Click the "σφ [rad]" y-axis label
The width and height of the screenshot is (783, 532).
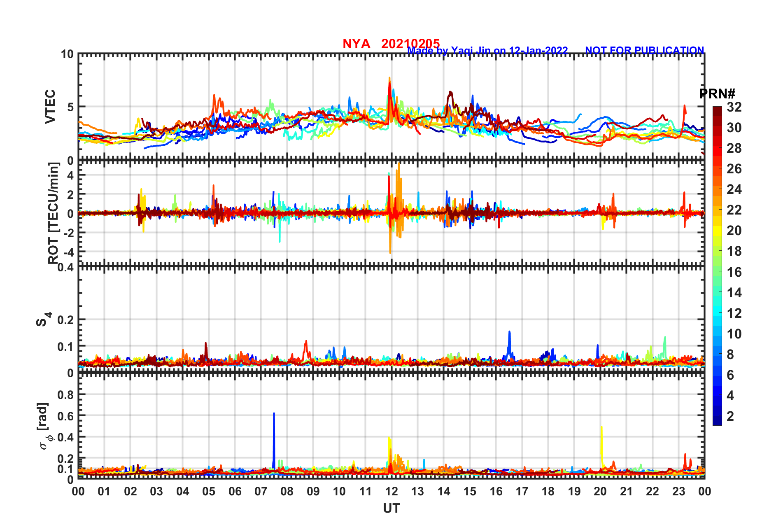44,426
